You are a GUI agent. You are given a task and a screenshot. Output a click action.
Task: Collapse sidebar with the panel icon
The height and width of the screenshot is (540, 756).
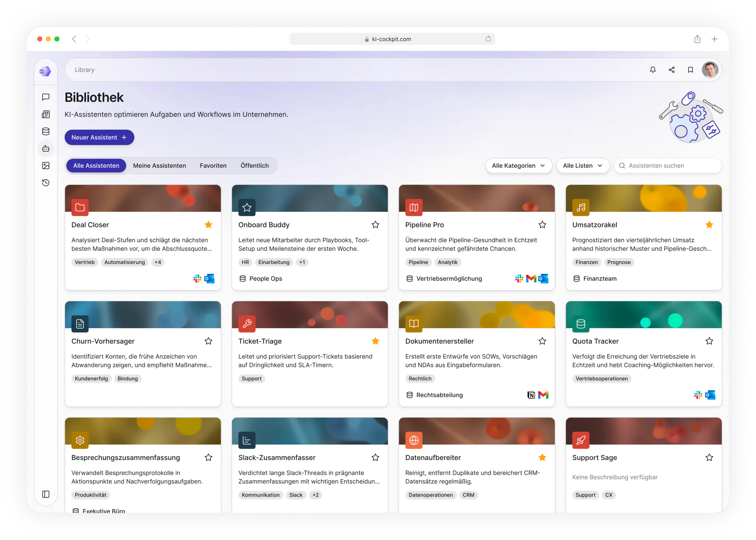pyautogui.click(x=46, y=494)
